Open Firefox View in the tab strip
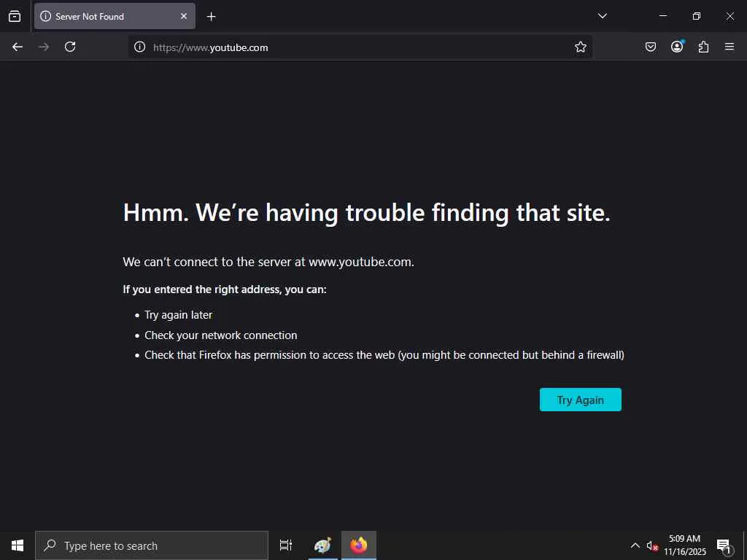 [x=15, y=16]
